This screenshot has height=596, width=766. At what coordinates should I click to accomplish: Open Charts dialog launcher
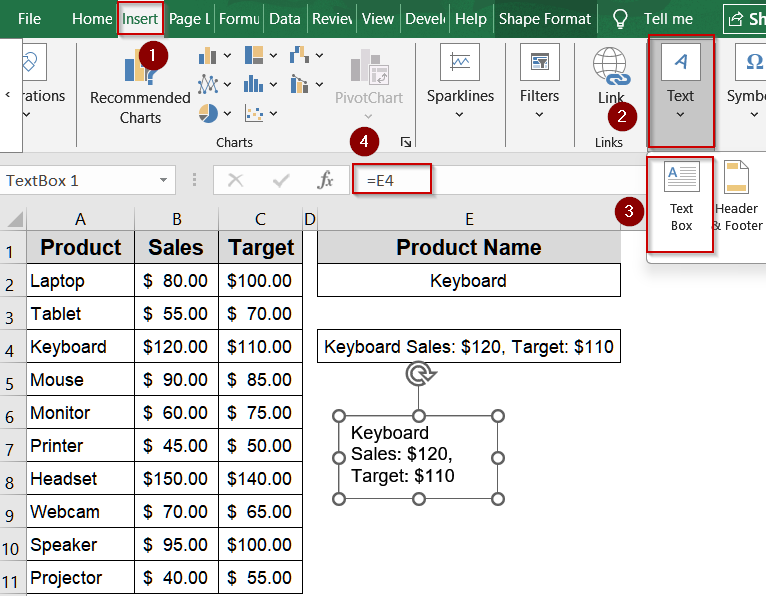point(406,143)
